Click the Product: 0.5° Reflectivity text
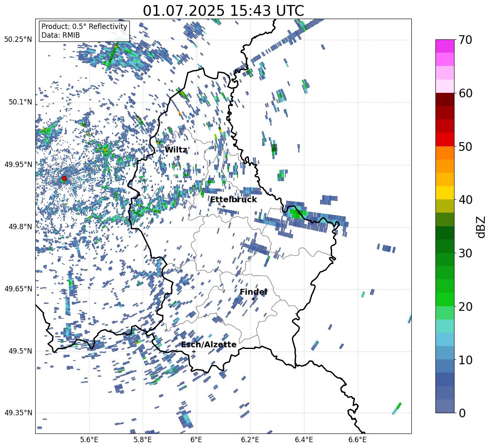This screenshot has height=448, width=491. click(x=84, y=27)
